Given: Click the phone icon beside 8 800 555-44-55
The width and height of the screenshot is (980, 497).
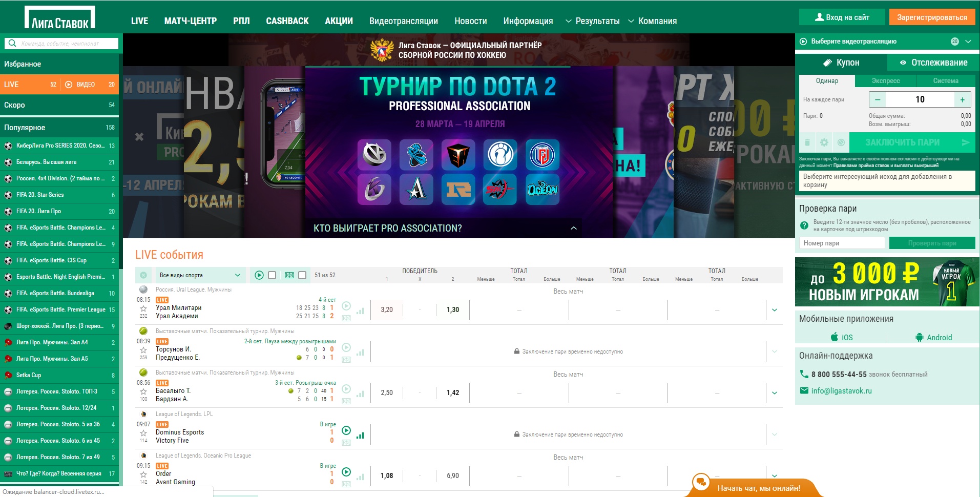Looking at the screenshot, I should (x=804, y=374).
